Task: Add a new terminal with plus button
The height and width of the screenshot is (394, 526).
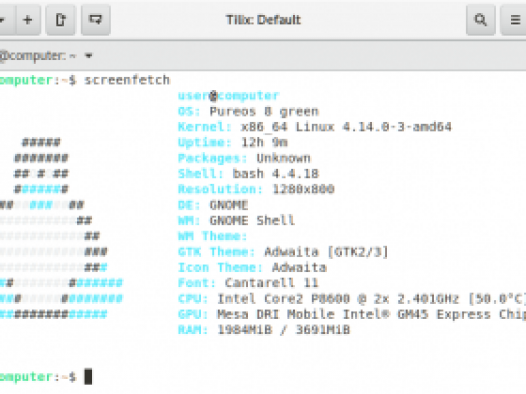Action: (28, 20)
